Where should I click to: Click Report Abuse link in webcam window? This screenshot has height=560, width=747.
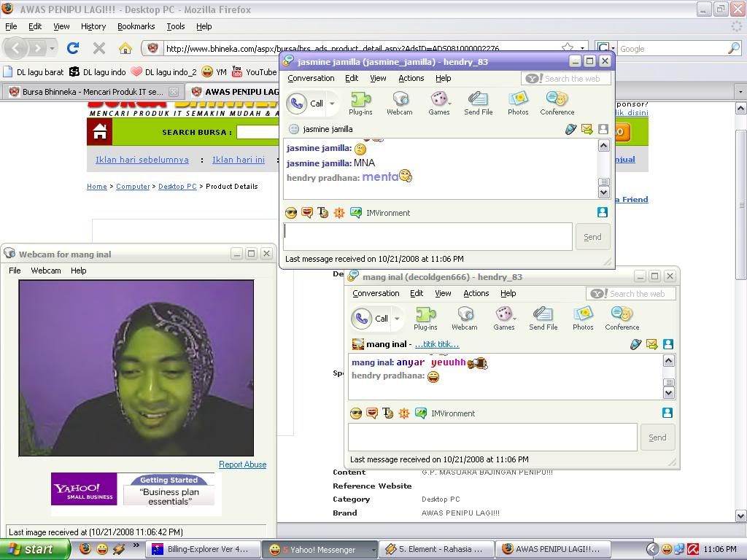(242, 464)
